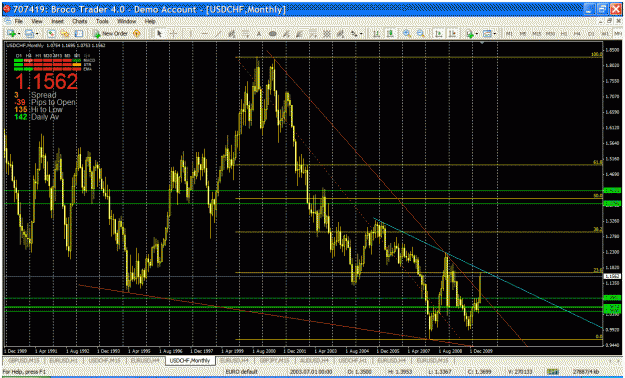The width and height of the screenshot is (625, 378).
Task: Select the trendline drawing tool
Action: tap(218, 34)
